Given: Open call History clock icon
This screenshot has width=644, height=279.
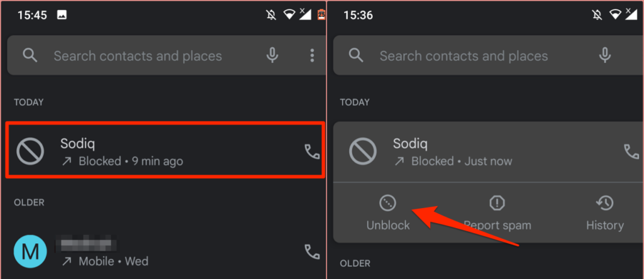Looking at the screenshot, I should pos(604,203).
